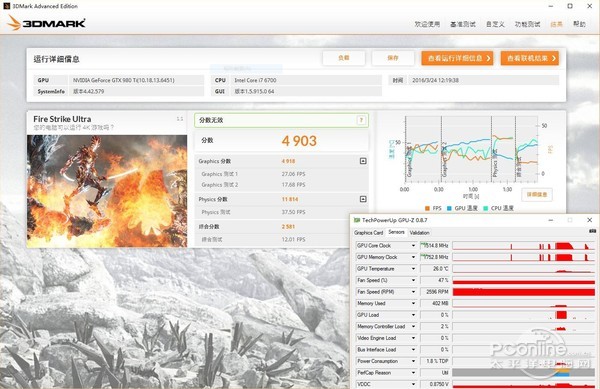
Task: Open the 基准测试 menu item
Action: 463,24
